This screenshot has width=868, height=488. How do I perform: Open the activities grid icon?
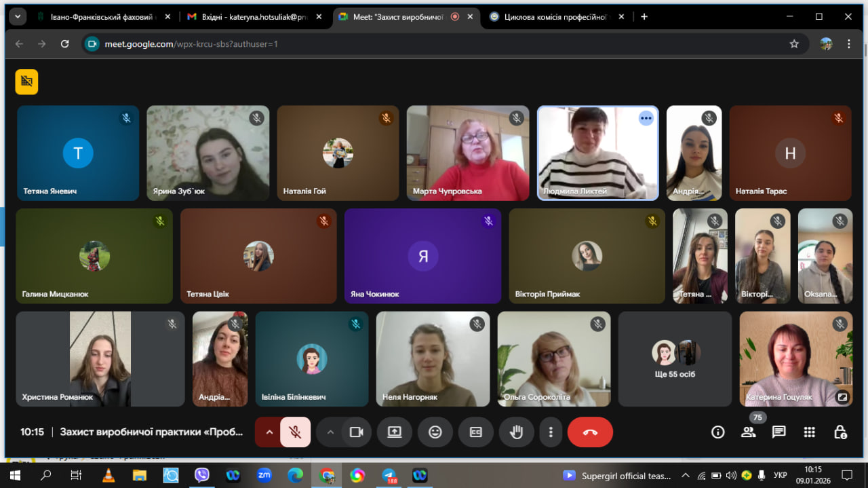(x=809, y=432)
